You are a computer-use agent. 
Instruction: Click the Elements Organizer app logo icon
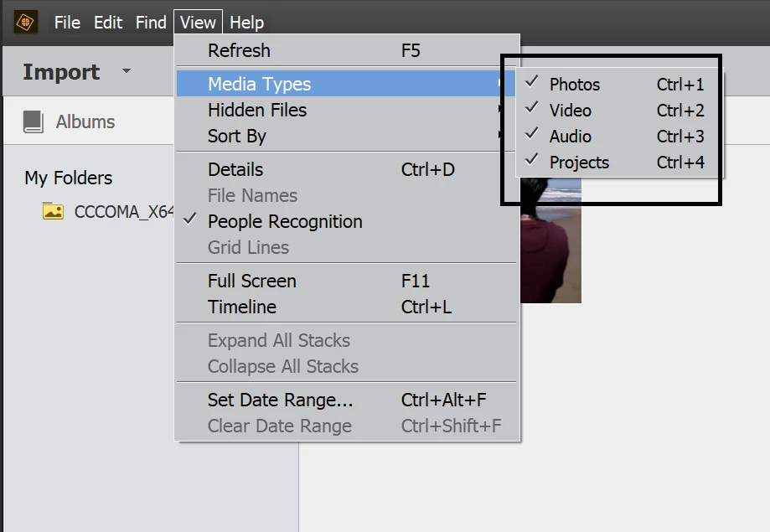click(25, 22)
